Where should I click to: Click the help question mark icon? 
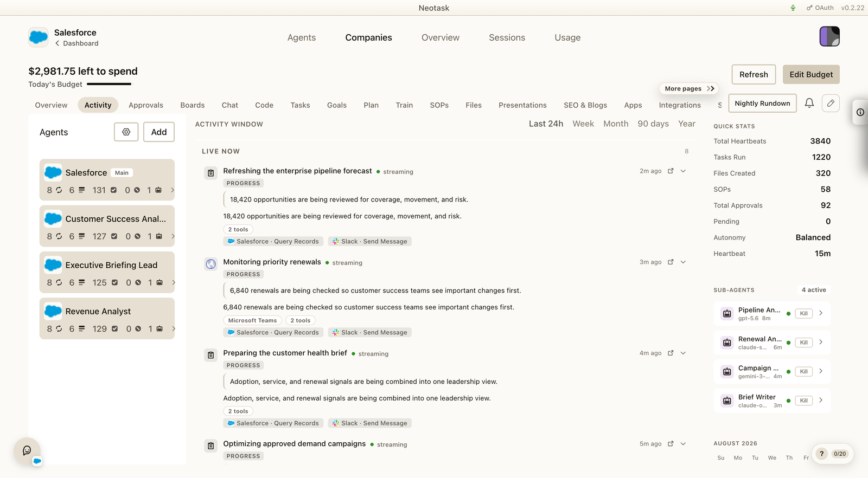click(822, 454)
